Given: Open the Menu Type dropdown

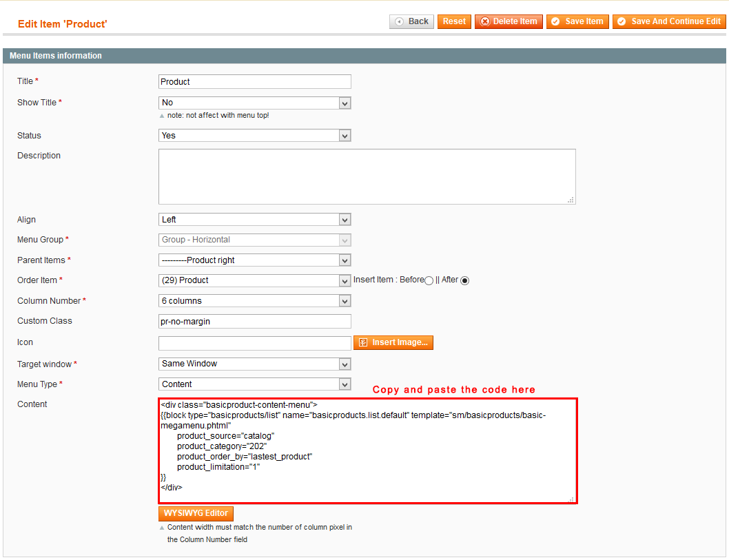Looking at the screenshot, I should coord(255,384).
